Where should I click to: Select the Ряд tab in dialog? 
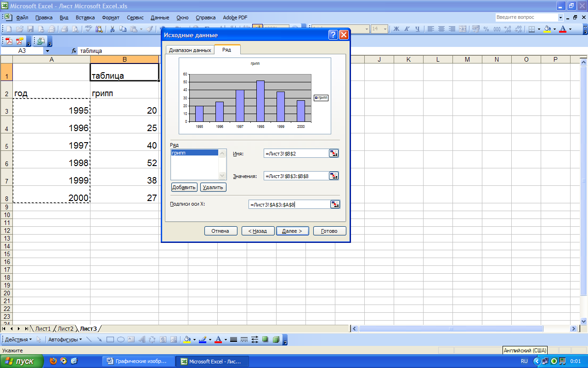226,50
